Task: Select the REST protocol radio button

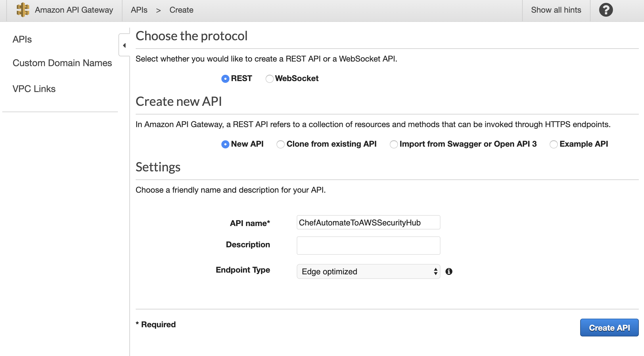Action: (225, 79)
